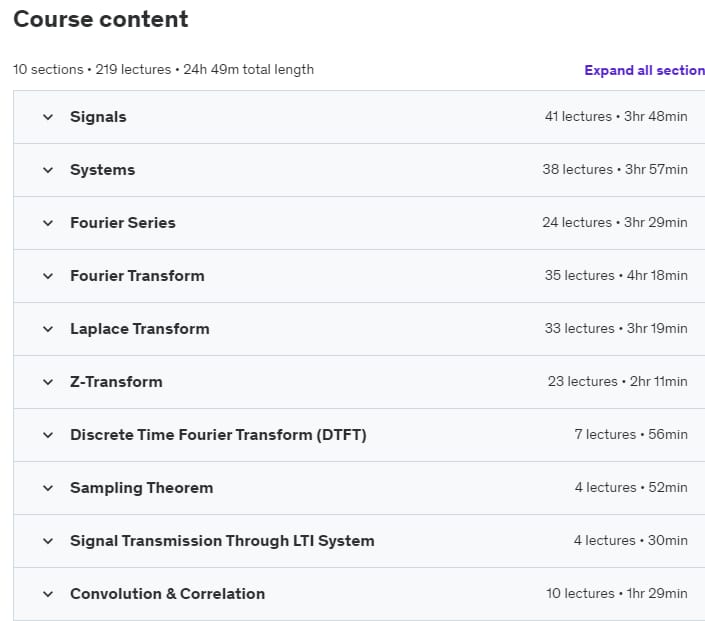Click '41 lectures • 3hr 48min' text
The width and height of the screenshot is (705, 621).
click(616, 116)
